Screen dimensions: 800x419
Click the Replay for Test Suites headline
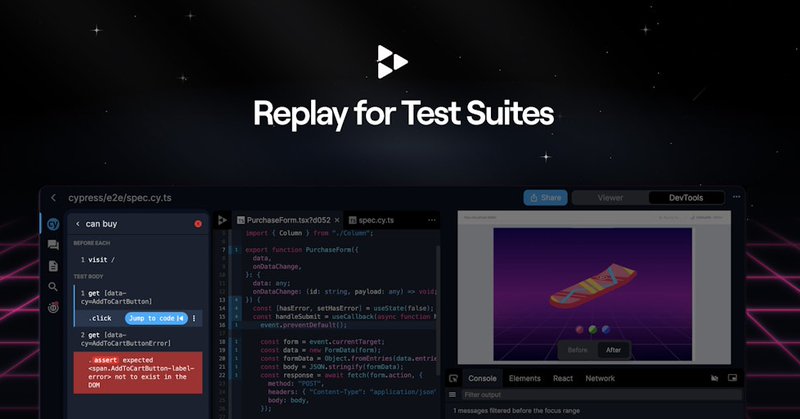[404, 114]
